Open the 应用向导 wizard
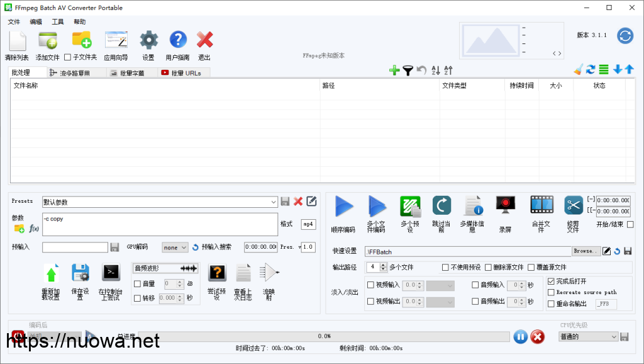 coord(116,42)
